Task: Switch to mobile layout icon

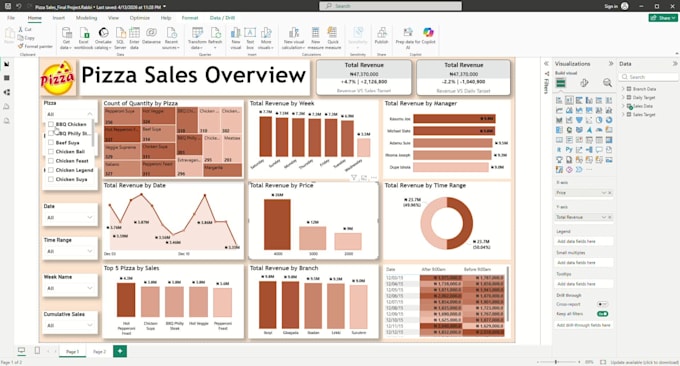Action: [37, 350]
